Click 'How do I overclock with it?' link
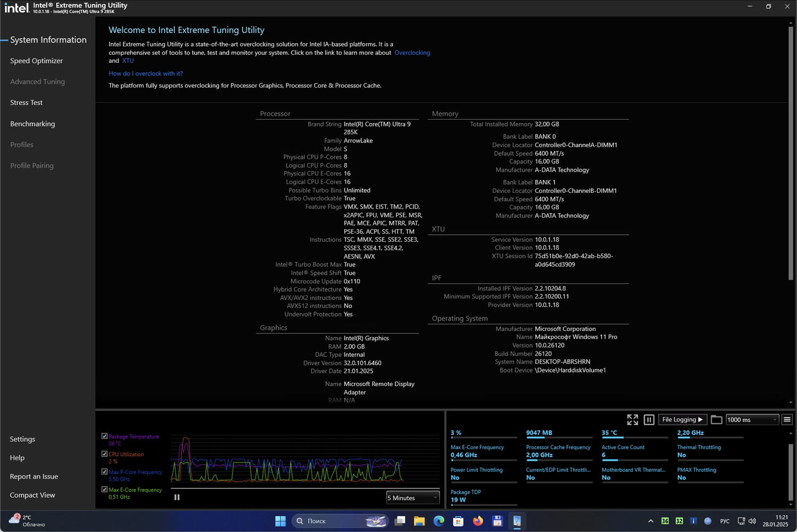The height and width of the screenshot is (532, 797). (x=146, y=73)
